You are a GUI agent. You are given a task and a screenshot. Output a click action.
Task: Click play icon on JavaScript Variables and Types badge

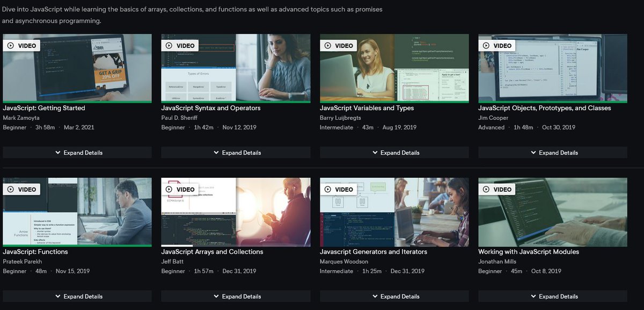(x=328, y=46)
